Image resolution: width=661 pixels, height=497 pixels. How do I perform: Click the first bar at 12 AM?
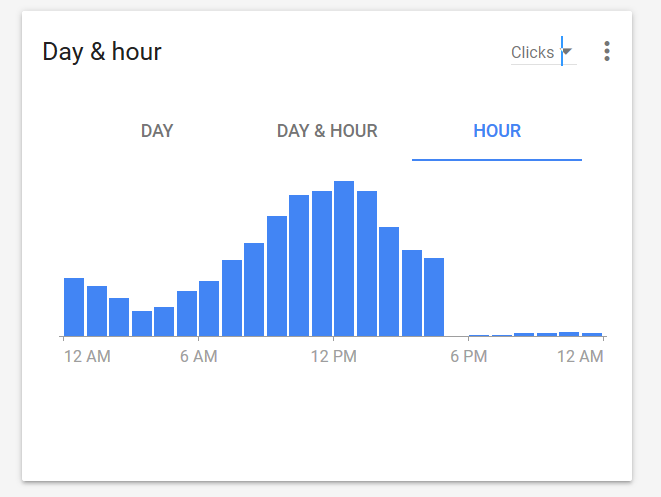[74, 307]
